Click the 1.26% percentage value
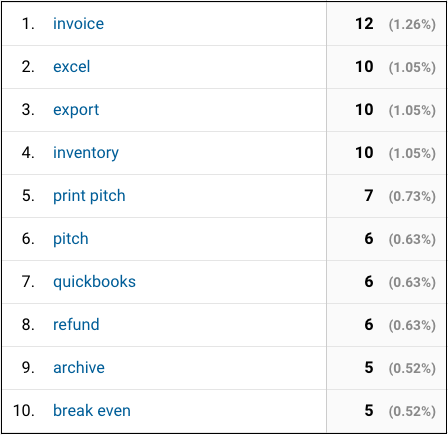The height and width of the screenshot is (435, 448). 412,24
